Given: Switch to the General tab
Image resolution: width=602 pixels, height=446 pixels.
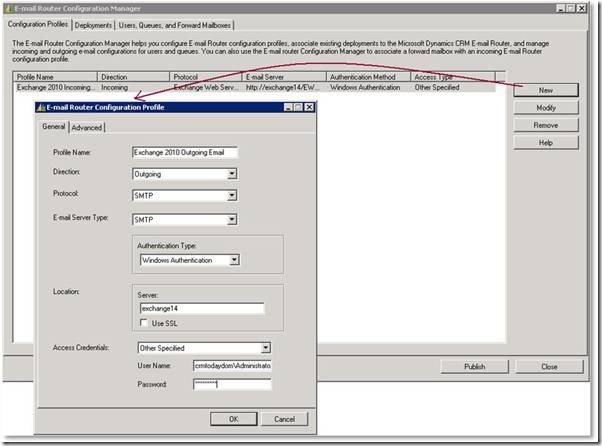Looking at the screenshot, I should tap(53, 126).
